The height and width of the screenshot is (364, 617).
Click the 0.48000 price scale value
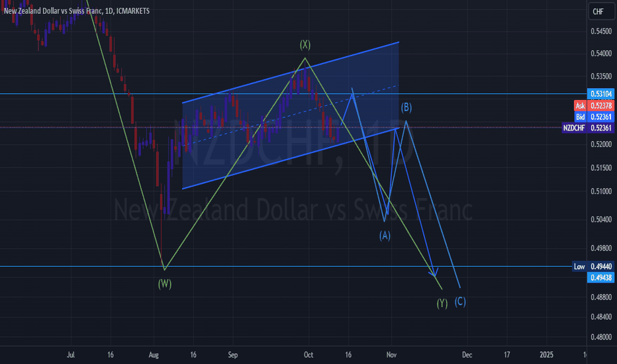[601, 338]
